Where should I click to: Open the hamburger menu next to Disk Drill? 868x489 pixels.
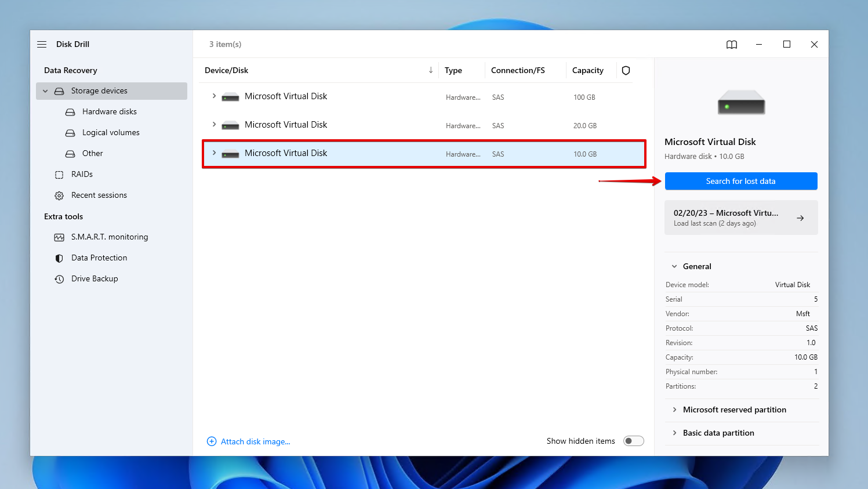[42, 44]
